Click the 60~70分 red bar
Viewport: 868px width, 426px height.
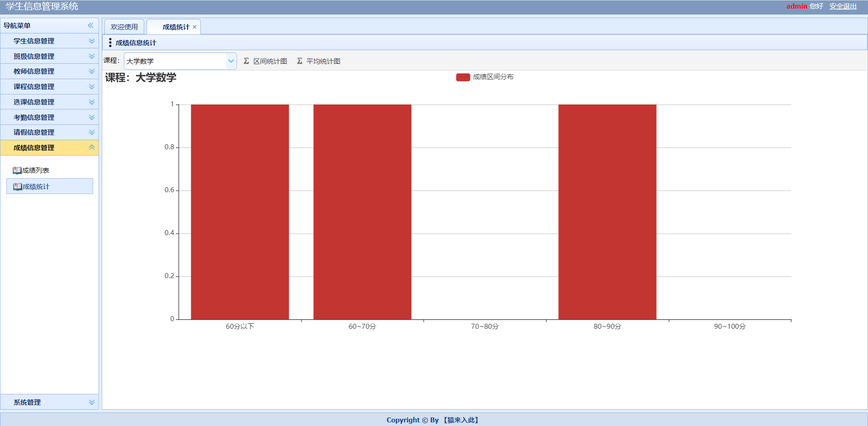click(363, 212)
